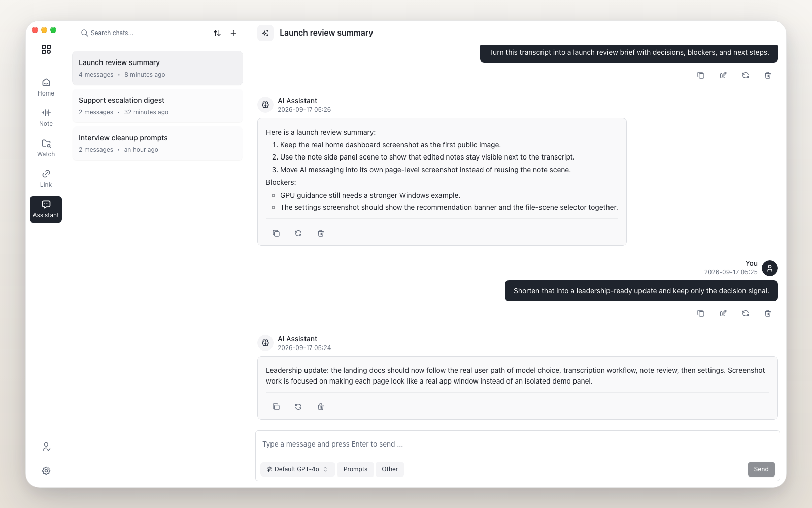Image resolution: width=812 pixels, height=508 pixels.
Task: Select the Launch review summary chat
Action: [x=157, y=68]
